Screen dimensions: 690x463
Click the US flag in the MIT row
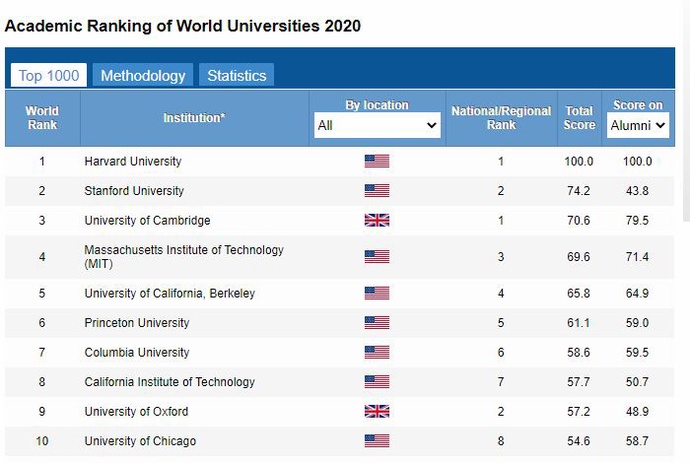377,257
